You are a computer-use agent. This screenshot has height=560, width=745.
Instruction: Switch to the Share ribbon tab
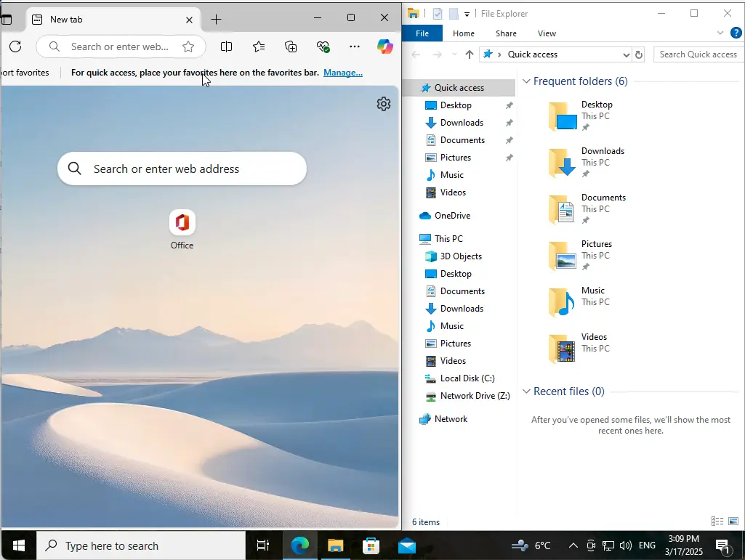pyautogui.click(x=506, y=33)
